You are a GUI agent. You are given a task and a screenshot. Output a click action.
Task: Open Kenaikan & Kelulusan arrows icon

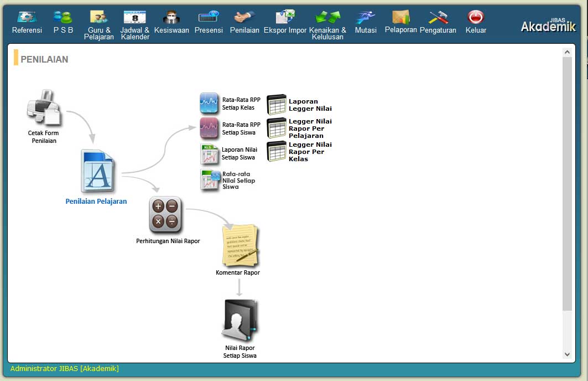pyautogui.click(x=328, y=17)
